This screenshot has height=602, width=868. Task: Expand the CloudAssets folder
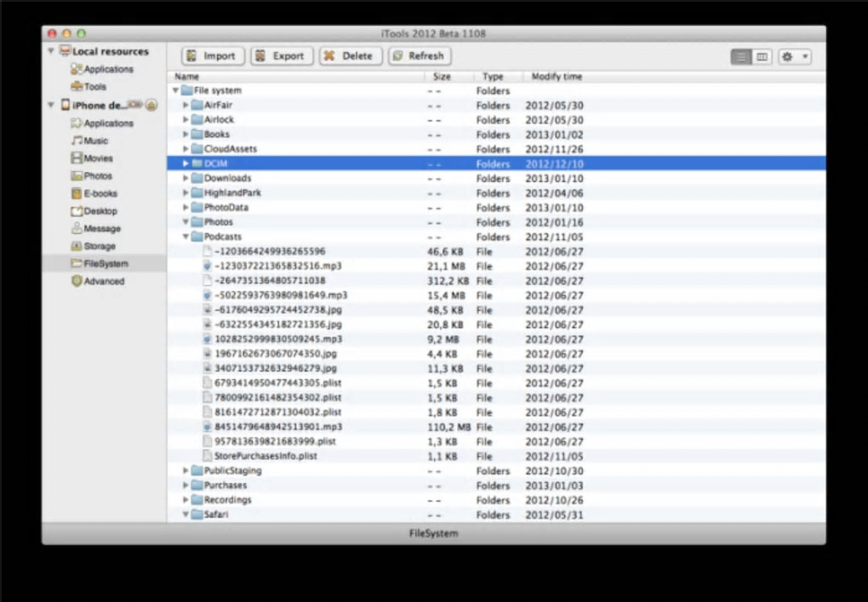(186, 149)
